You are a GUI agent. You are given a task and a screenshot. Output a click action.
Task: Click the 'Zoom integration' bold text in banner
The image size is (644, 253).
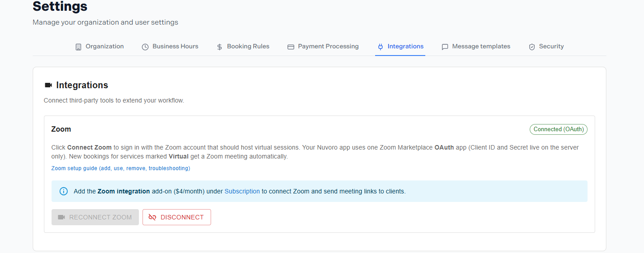pos(124,191)
